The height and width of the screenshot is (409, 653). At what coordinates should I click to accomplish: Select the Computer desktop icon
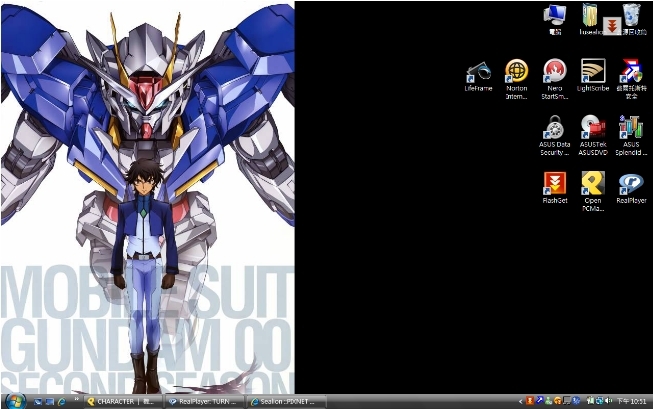click(x=555, y=19)
